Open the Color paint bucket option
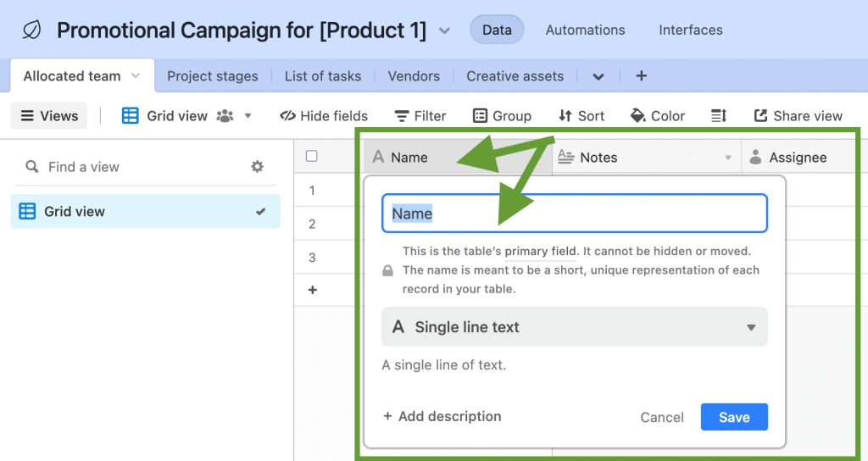Image resolution: width=868 pixels, height=461 pixels. [638, 116]
